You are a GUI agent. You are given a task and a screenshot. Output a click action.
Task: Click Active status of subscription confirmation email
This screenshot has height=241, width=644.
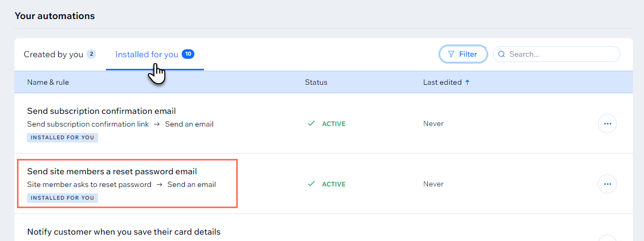click(x=327, y=123)
